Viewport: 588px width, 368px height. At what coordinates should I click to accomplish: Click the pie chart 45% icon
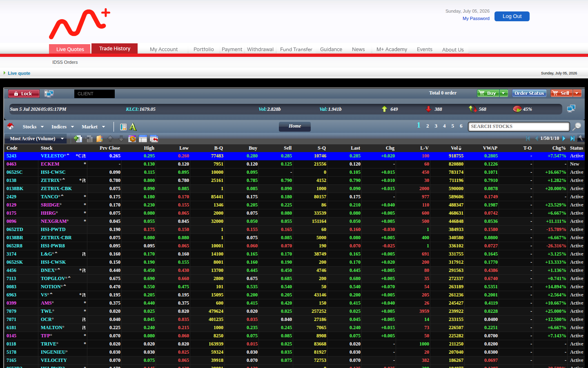[x=517, y=109]
